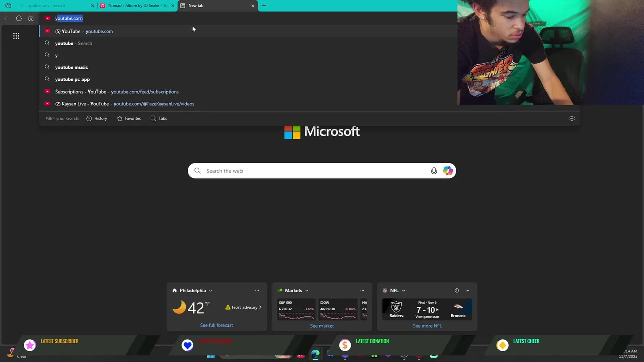
Task: Click the Latest Cheer diamond icon
Action: coord(502,345)
